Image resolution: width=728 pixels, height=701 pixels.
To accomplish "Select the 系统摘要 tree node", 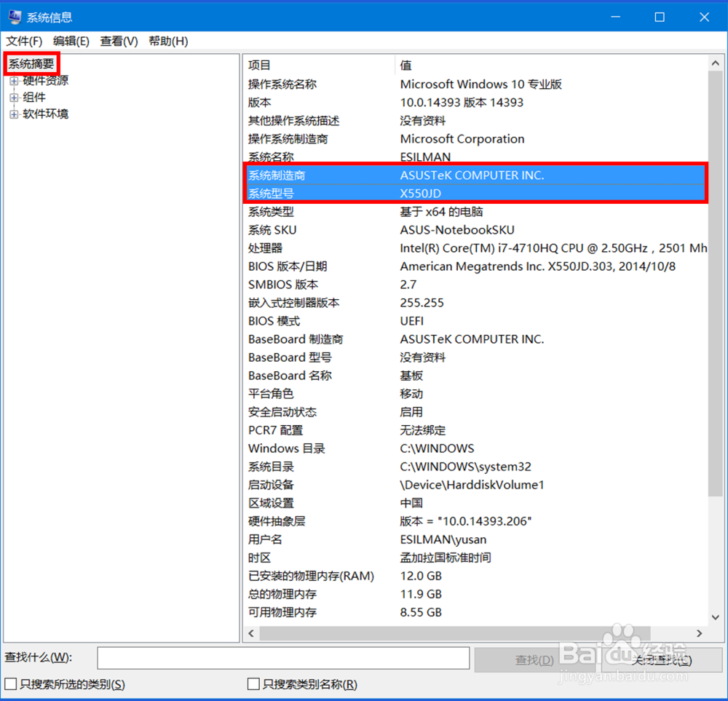I will pos(31,64).
